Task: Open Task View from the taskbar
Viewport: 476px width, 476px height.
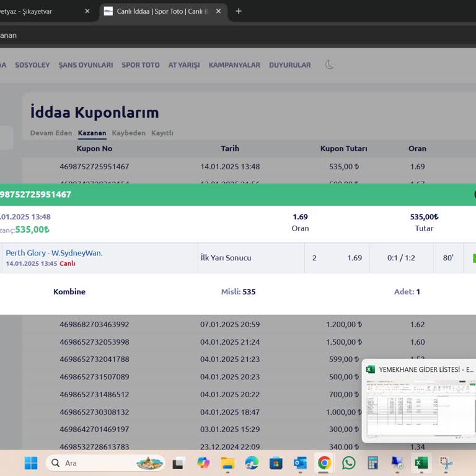Action: click(178, 463)
